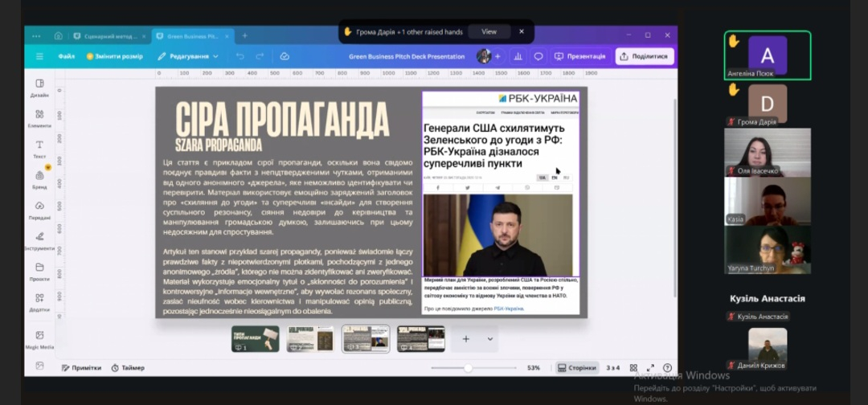Viewport: 868px width, 405px height.
Task: Open the Бренд panel
Action: pos(39,180)
